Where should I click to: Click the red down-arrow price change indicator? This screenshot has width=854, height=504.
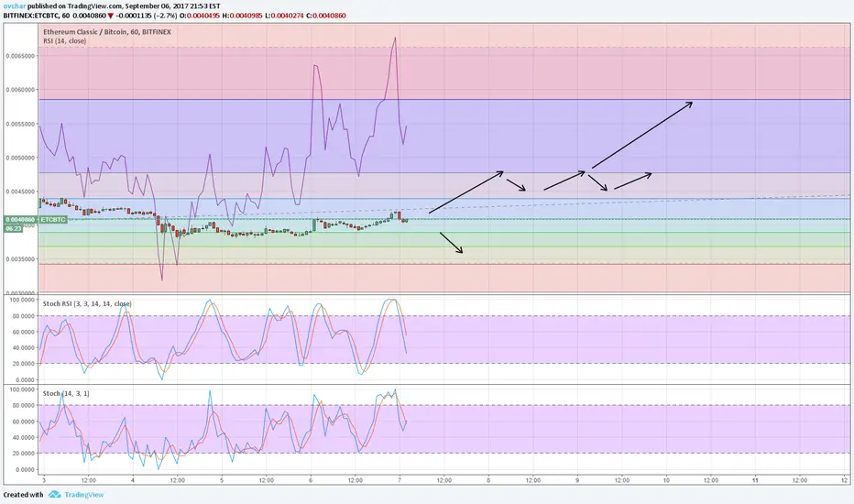click(111, 16)
